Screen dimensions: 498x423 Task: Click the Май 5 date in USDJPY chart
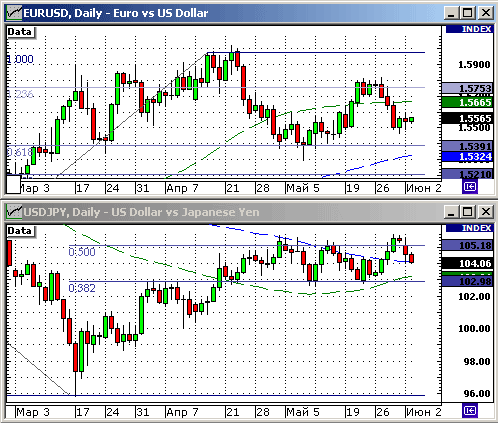[x=303, y=412]
